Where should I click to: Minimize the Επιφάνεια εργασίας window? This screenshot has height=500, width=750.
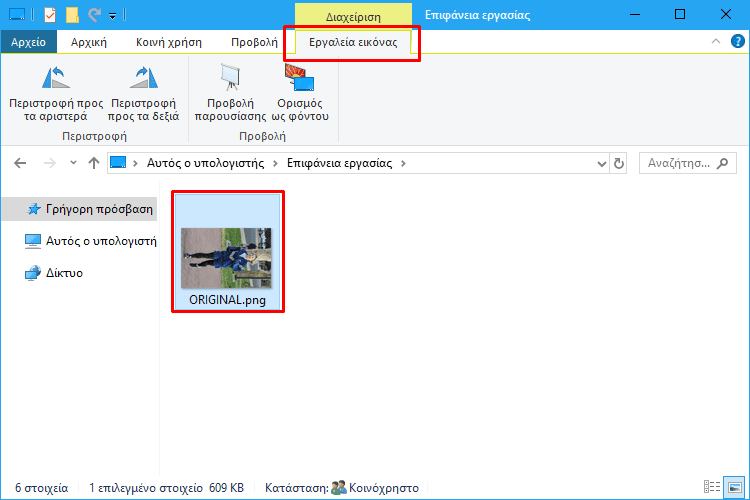click(635, 15)
